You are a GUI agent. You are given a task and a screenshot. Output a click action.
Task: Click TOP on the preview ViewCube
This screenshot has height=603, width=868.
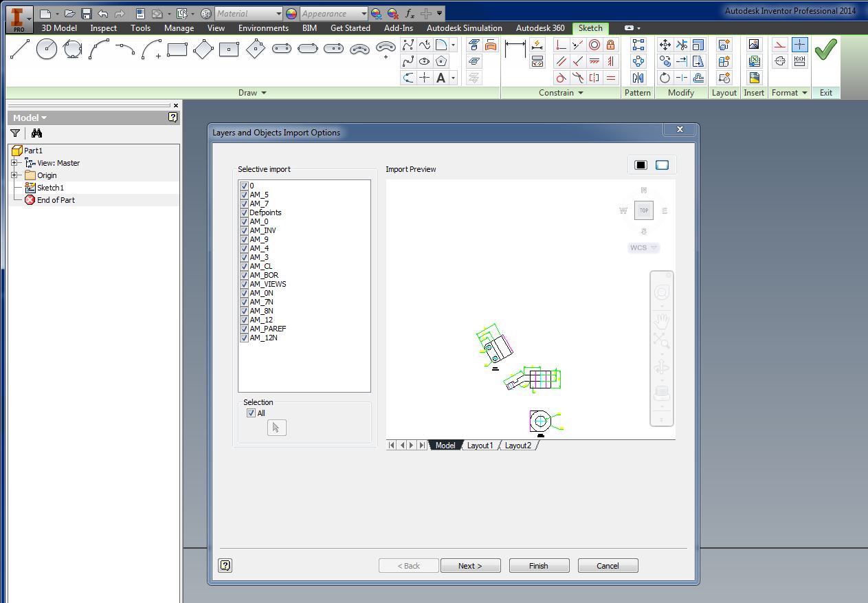643,210
